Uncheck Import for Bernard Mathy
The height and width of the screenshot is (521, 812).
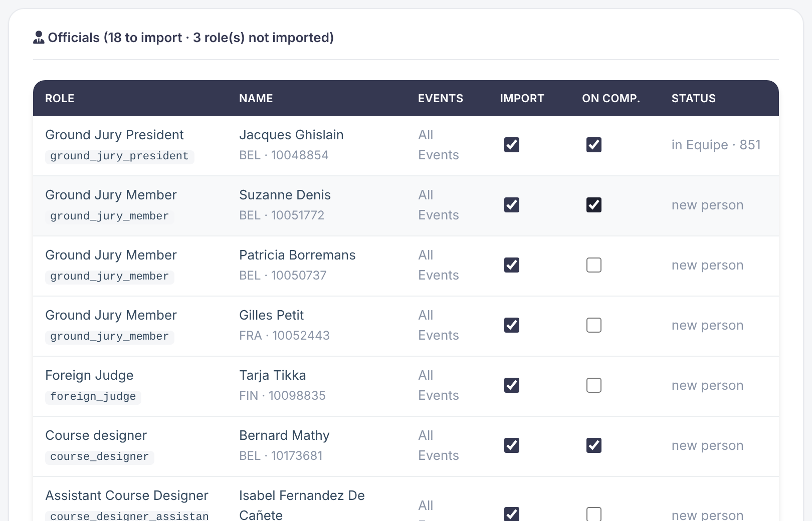(x=512, y=445)
